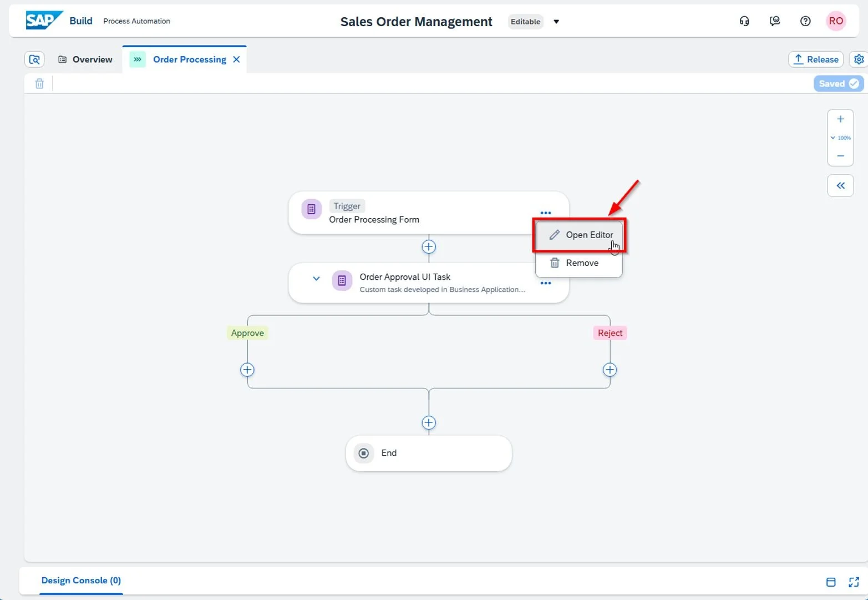Expand the console to full screen
The width and height of the screenshot is (868, 600).
click(854, 582)
